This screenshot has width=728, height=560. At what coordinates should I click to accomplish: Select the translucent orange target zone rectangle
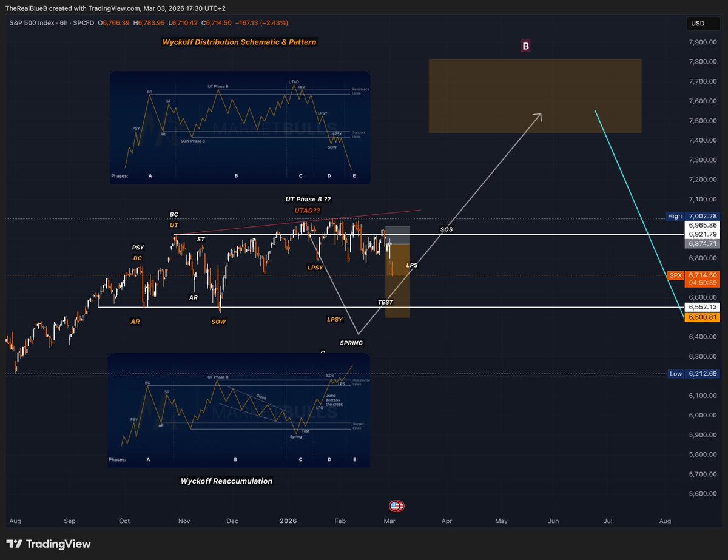click(x=535, y=96)
